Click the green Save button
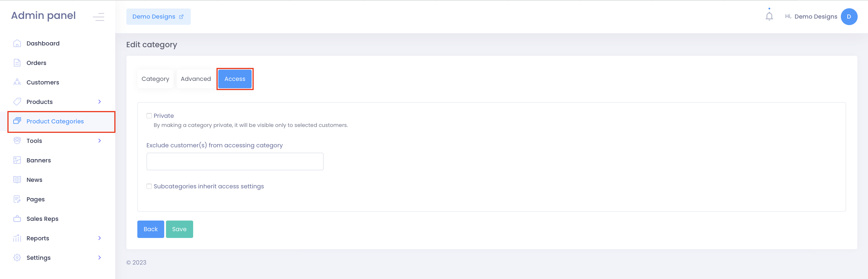The image size is (868, 279). click(179, 229)
